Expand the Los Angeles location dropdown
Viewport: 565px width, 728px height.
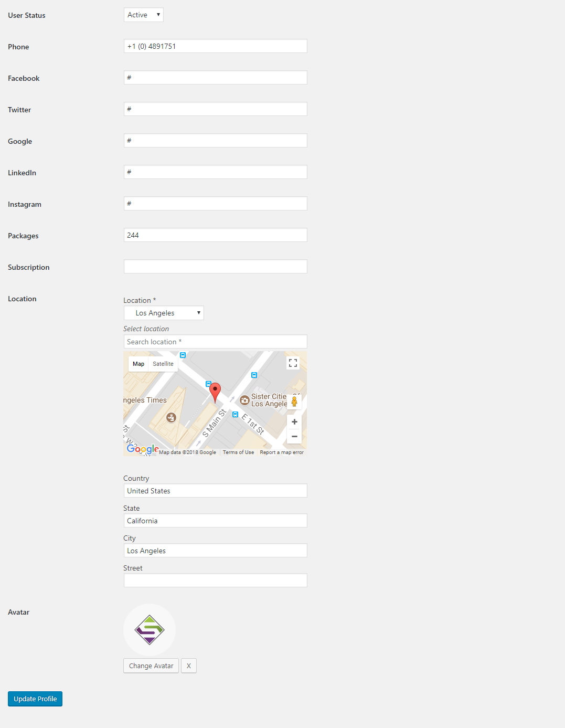164,313
